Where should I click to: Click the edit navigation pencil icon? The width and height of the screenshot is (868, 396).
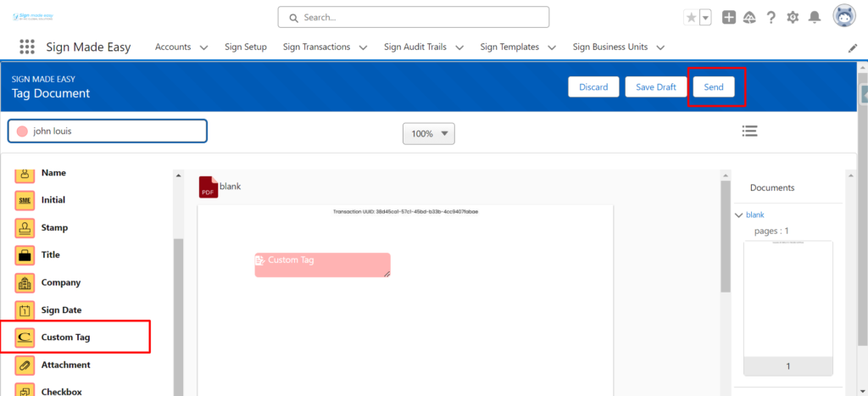click(x=853, y=48)
